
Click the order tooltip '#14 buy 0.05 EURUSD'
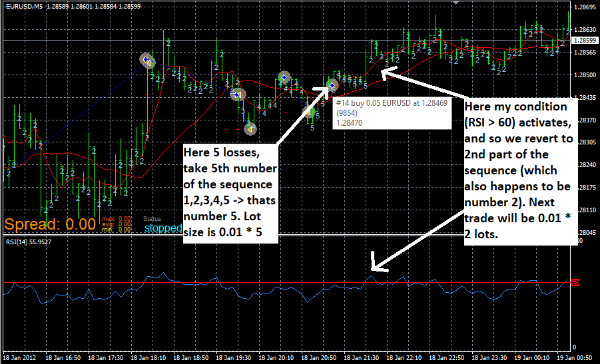coord(392,113)
